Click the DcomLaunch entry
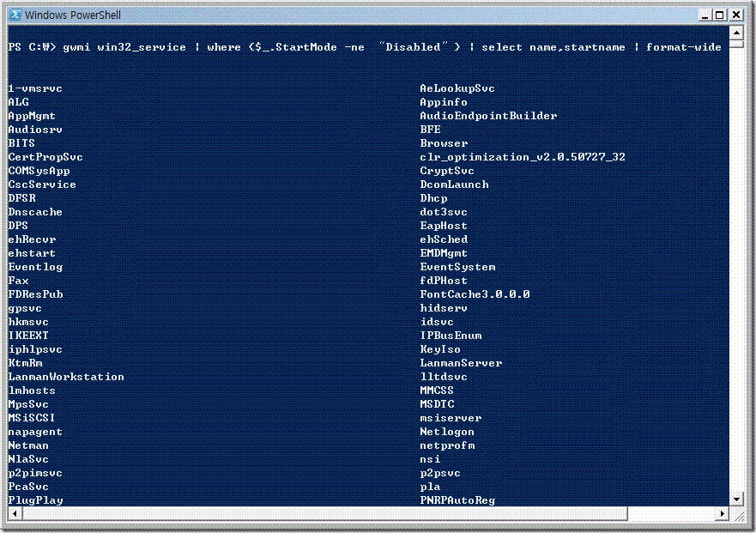 [454, 185]
